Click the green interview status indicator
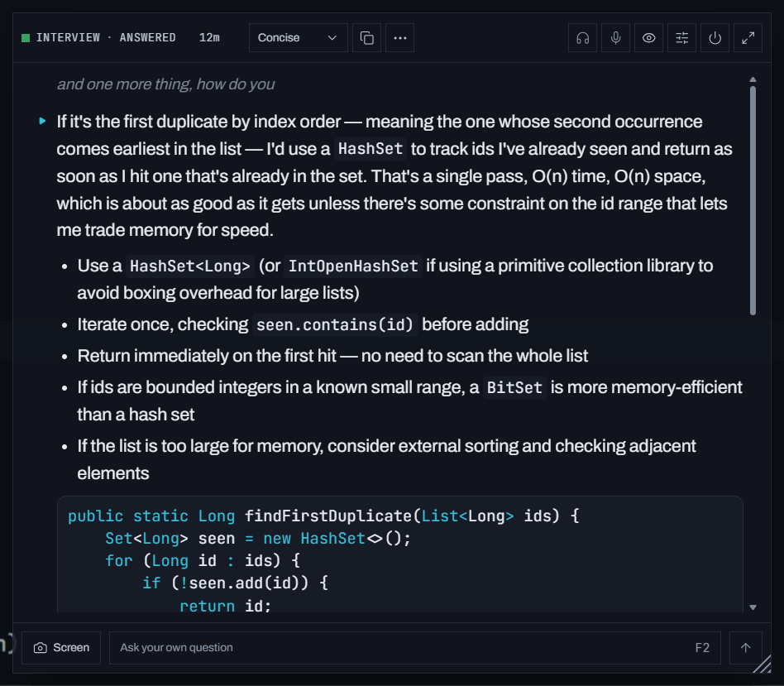784x686 pixels. pyautogui.click(x=26, y=38)
